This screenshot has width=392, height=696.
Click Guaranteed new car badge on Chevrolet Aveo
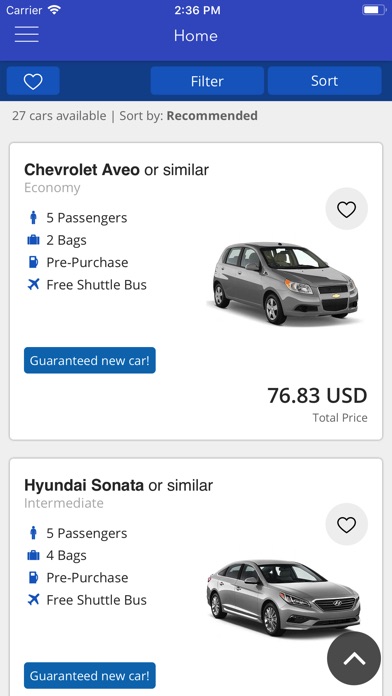point(90,360)
